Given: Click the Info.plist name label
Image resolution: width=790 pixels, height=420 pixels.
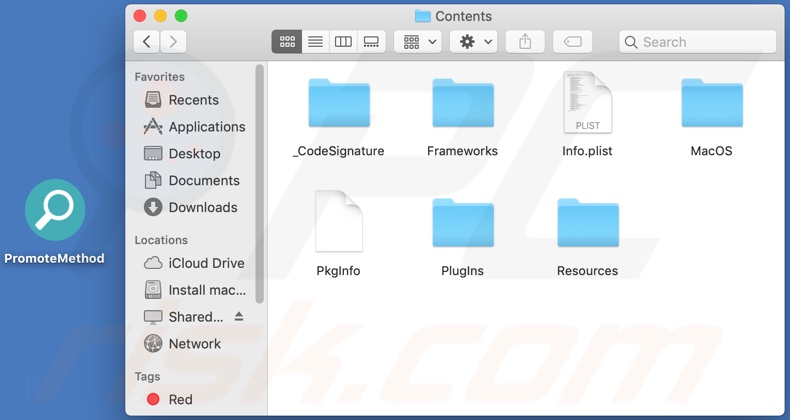Looking at the screenshot, I should click(587, 151).
